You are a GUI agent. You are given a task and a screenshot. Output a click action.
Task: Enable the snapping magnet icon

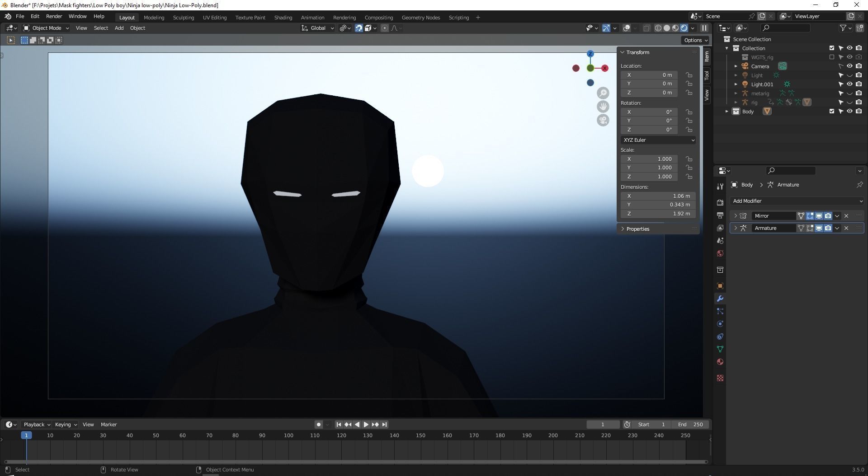[359, 28]
